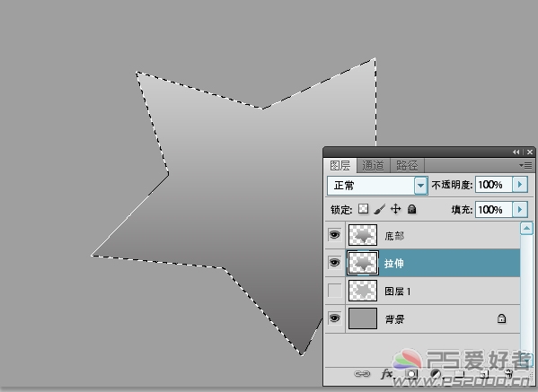
Task: Hide the 底部 layer with its eye icon
Action: click(334, 235)
